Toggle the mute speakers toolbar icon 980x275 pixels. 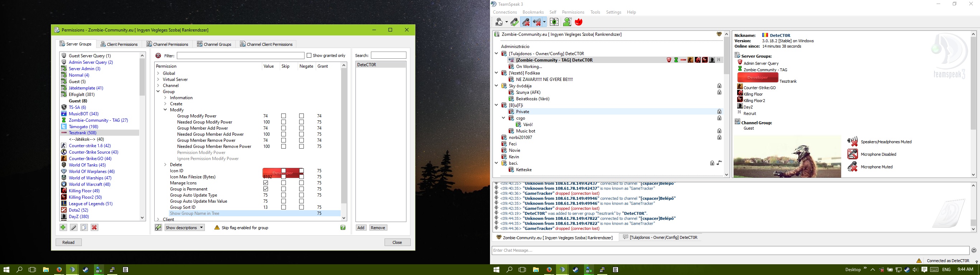coord(537,23)
